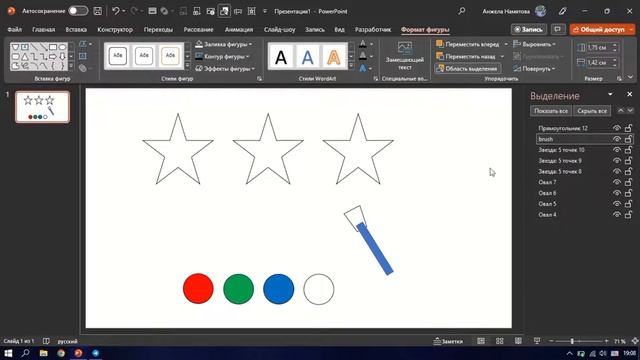This screenshot has width=640, height=360.
Task: Switch to Reading view icon
Action: pyautogui.click(x=518, y=341)
